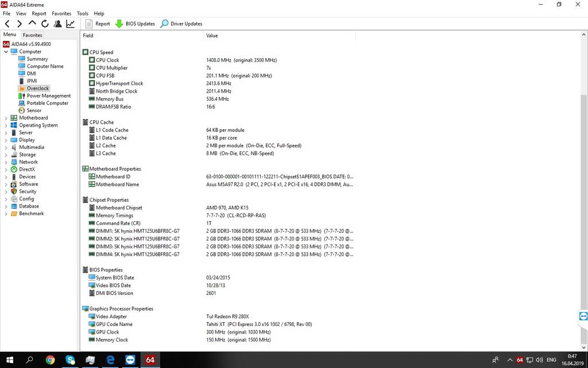Open the graph chart icon in toolbar
The width and height of the screenshot is (588, 368).
point(70,24)
